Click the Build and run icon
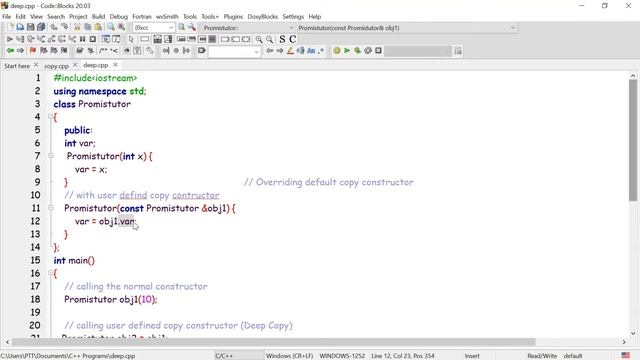The width and height of the screenshot is (640, 360). coord(358,51)
